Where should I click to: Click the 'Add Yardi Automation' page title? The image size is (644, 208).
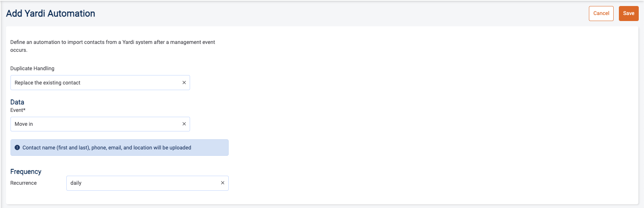click(x=51, y=14)
